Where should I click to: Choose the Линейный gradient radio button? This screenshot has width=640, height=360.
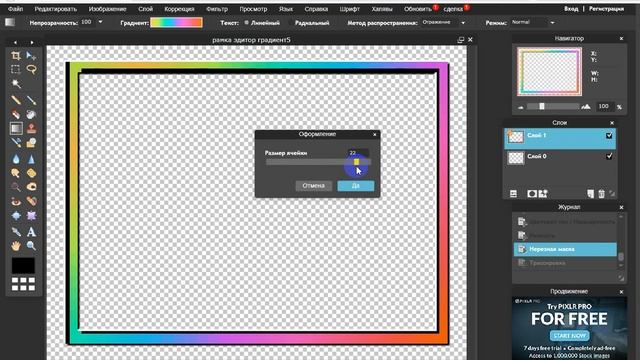[x=247, y=23]
